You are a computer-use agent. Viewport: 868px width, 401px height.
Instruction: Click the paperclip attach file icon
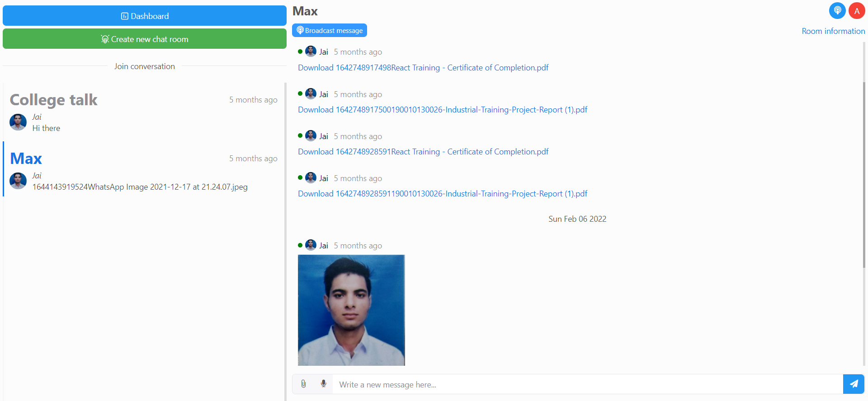303,384
